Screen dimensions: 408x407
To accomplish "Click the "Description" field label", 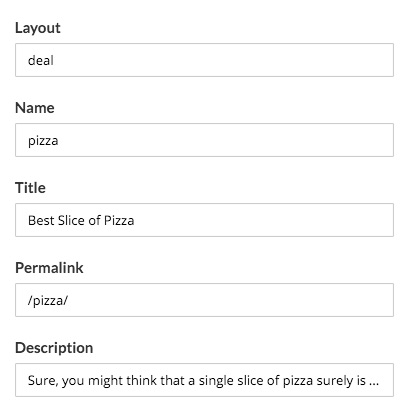I will [54, 348].
